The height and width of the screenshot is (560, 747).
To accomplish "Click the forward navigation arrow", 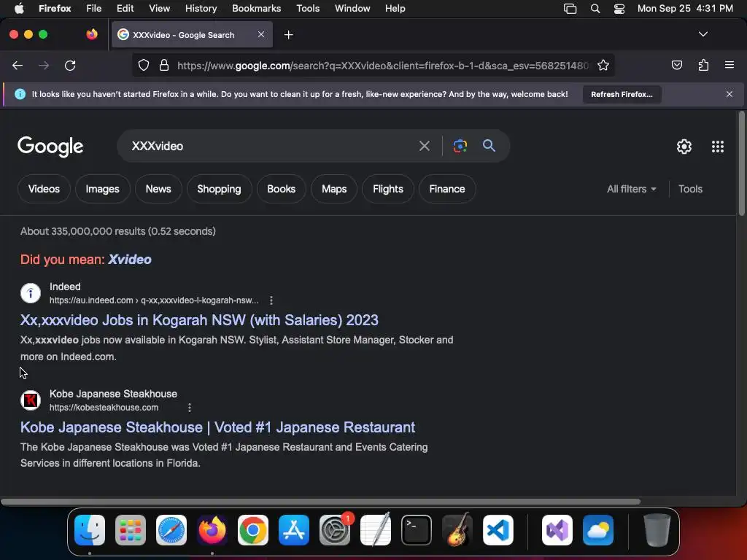I will (x=44, y=65).
